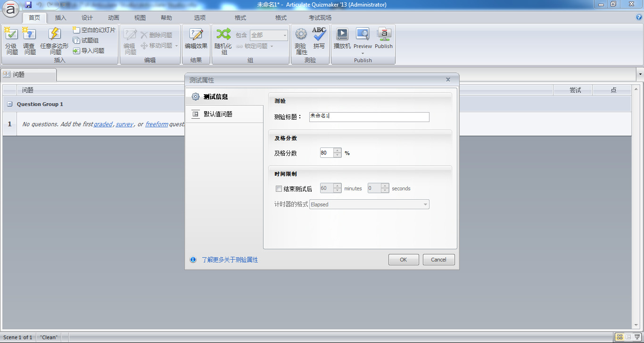Image resolution: width=644 pixels, height=343 pixels.
Task: Click the vertical scrollbar down arrow
Action: [x=636, y=325]
